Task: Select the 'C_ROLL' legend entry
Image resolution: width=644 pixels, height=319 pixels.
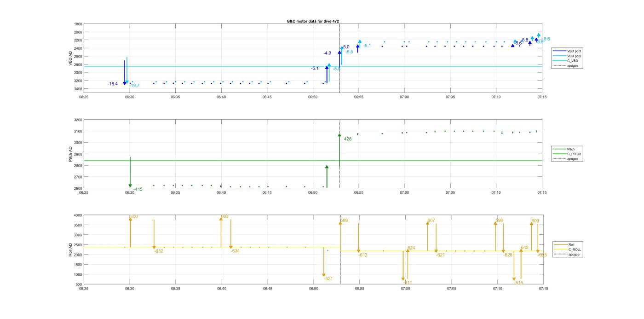Action: point(575,249)
